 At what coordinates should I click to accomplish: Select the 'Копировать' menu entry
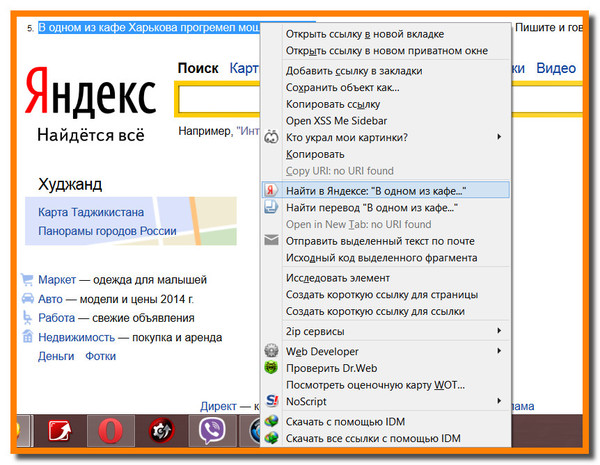pos(315,154)
